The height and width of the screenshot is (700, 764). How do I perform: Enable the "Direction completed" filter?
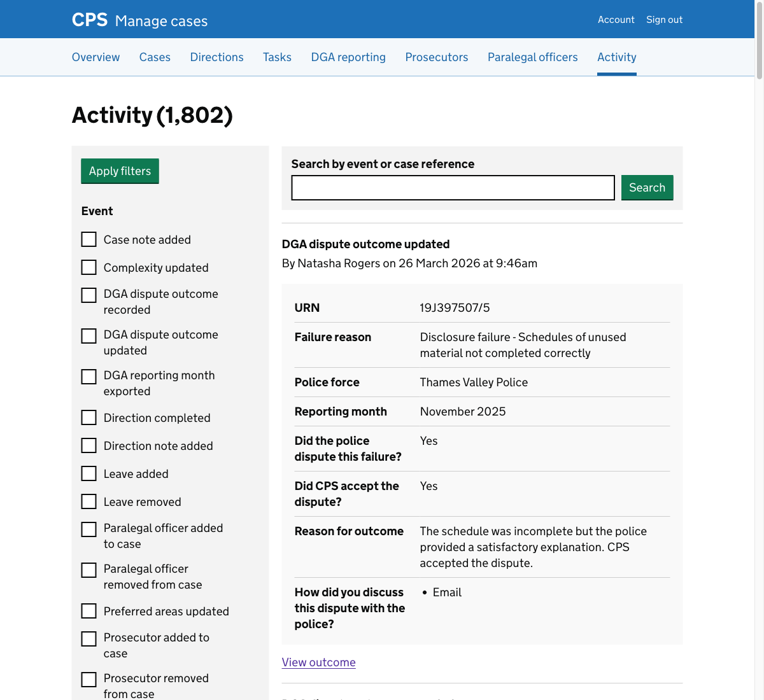click(88, 417)
